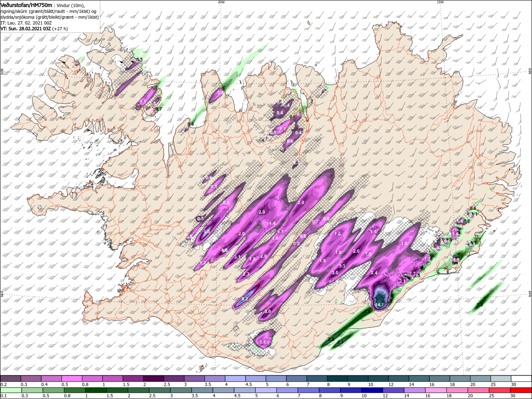Viewport: 532px width, 399px height.
Task: Click the 2.1 precipitation value on the map
Action: [x=402, y=281]
